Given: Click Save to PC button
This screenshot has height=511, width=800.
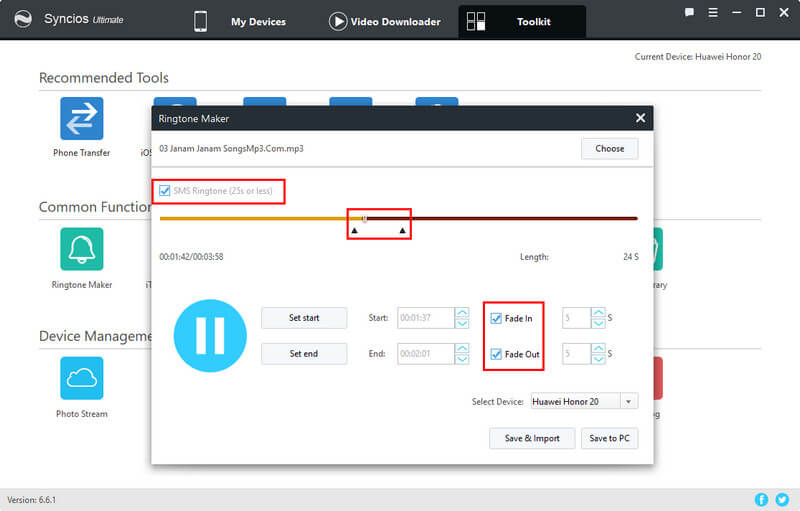Looking at the screenshot, I should (x=610, y=438).
